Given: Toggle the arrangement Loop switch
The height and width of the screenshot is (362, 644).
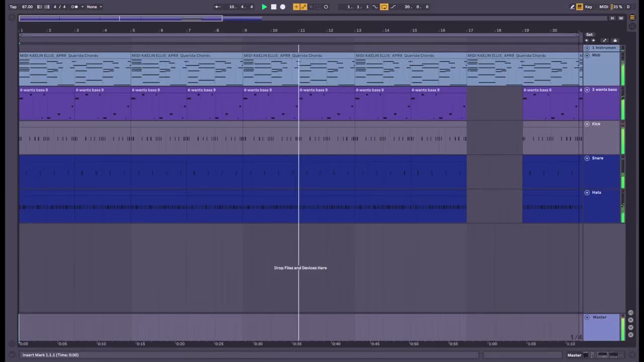Looking at the screenshot, I should click(384, 7).
